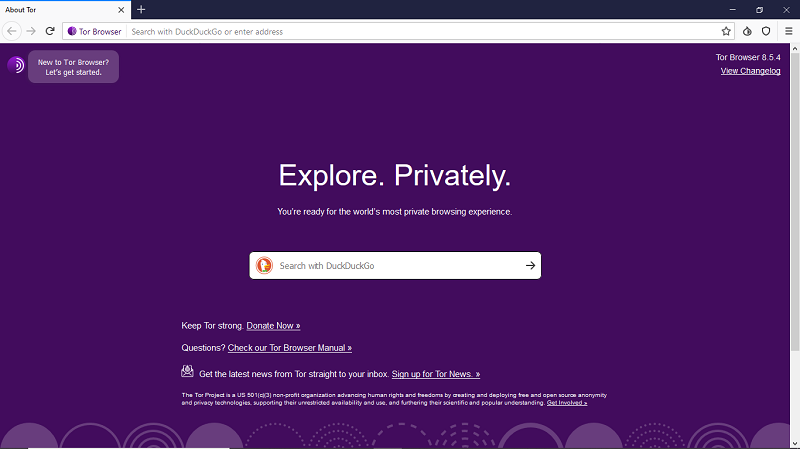The height and width of the screenshot is (449, 800).
Task: Open the hamburger application menu
Action: (x=787, y=31)
